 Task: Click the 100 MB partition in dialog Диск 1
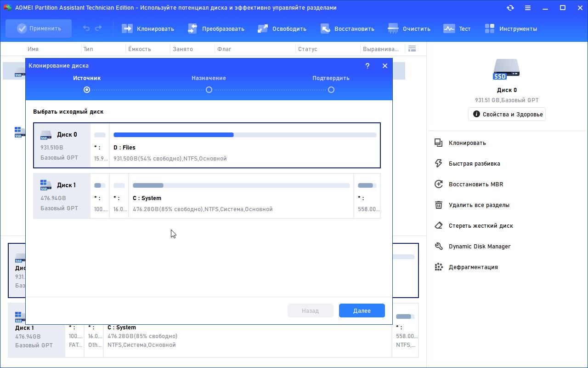point(100,196)
